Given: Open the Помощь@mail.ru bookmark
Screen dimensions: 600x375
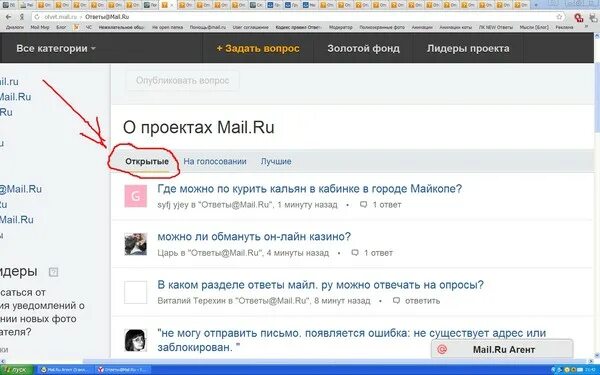Looking at the screenshot, I should tap(208, 27).
